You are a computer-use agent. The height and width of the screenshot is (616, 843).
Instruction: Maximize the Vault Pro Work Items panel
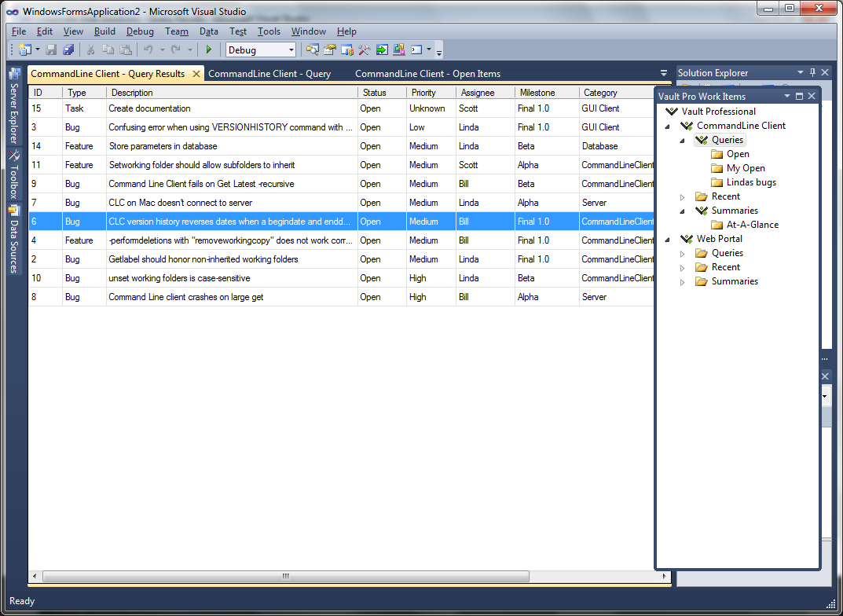coord(800,96)
